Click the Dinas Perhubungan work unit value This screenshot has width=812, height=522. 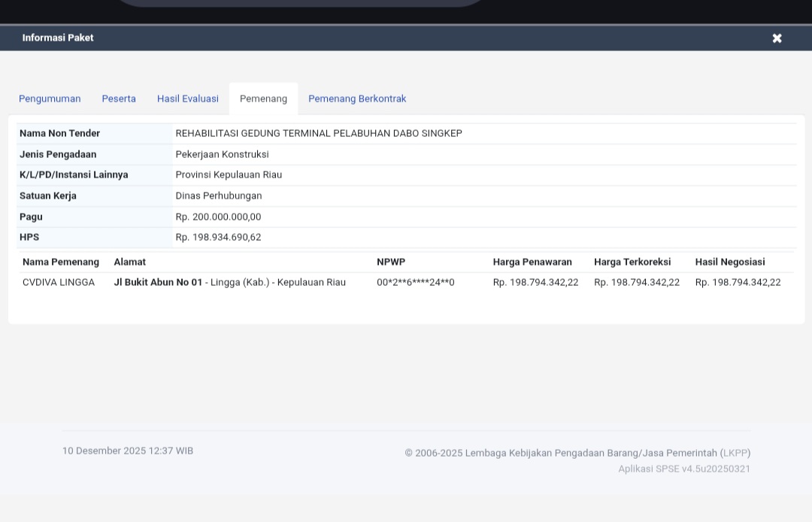coord(219,196)
